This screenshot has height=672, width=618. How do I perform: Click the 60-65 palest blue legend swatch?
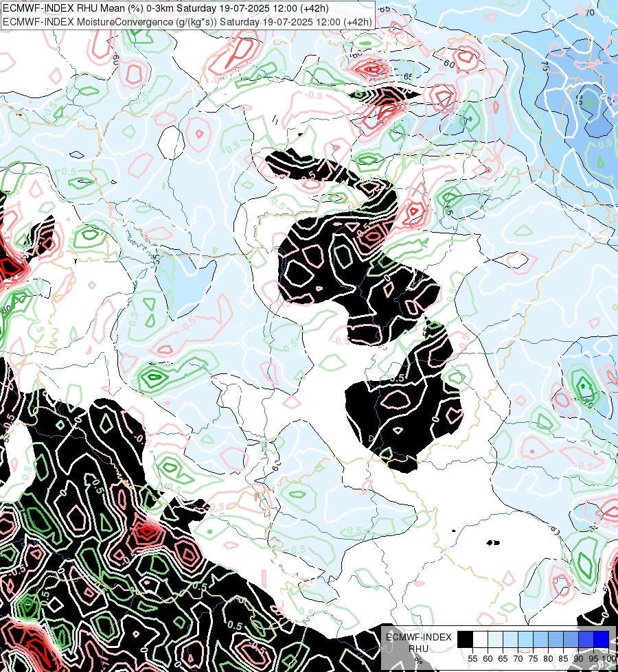coord(495,639)
